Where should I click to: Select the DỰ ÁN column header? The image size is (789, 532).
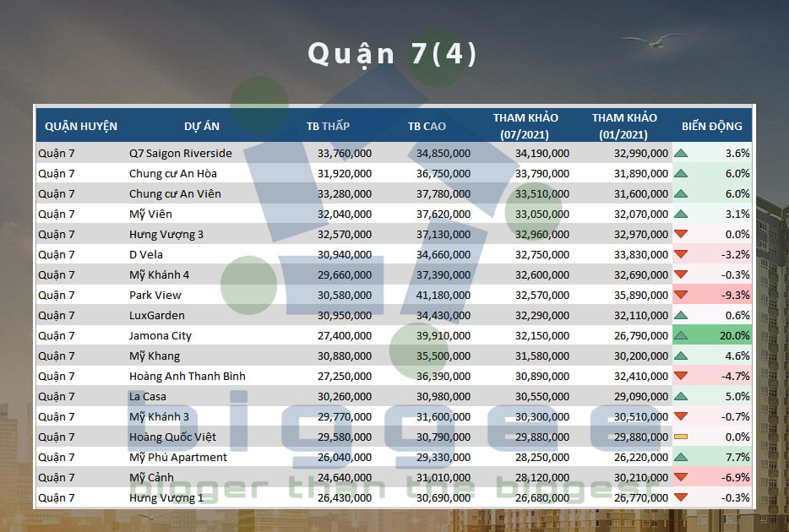tap(202, 126)
